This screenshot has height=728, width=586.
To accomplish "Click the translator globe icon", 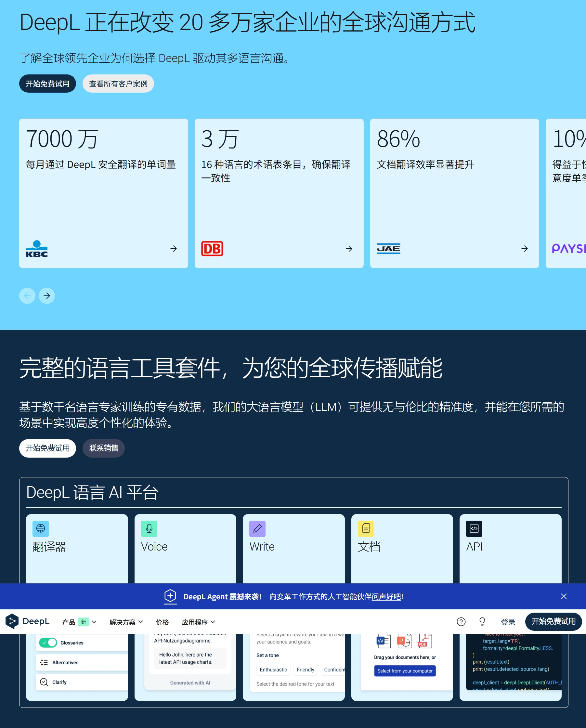I will (x=41, y=528).
